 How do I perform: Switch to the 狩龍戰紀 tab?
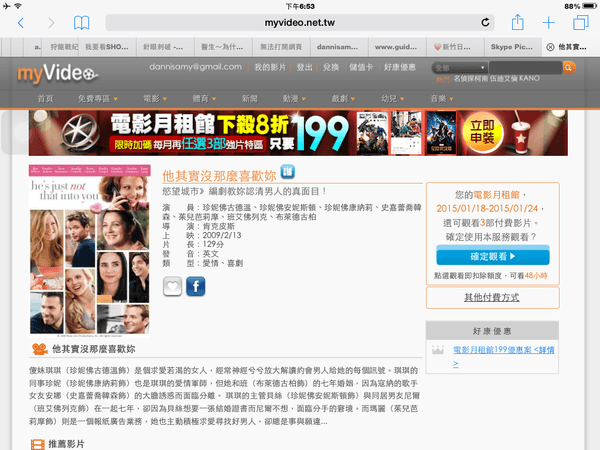click(61, 47)
